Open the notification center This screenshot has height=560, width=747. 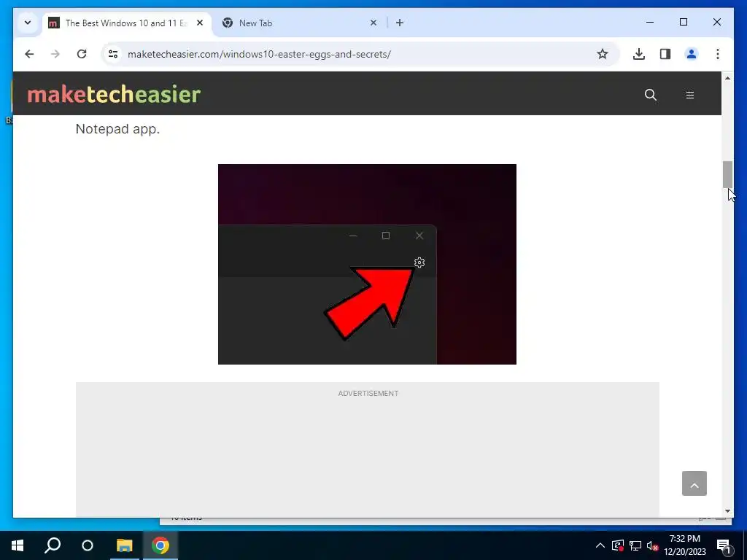[724, 545]
